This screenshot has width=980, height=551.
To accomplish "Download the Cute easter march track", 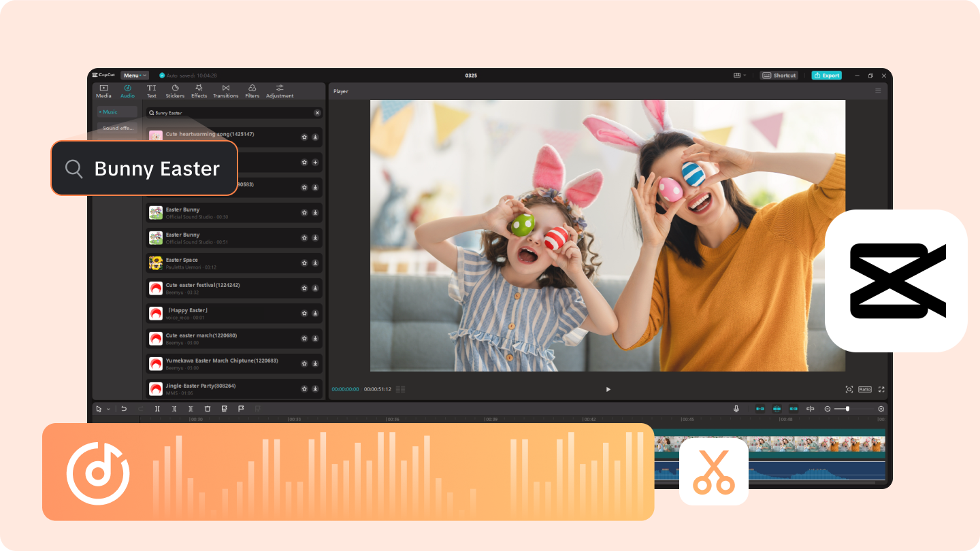I will coord(315,339).
